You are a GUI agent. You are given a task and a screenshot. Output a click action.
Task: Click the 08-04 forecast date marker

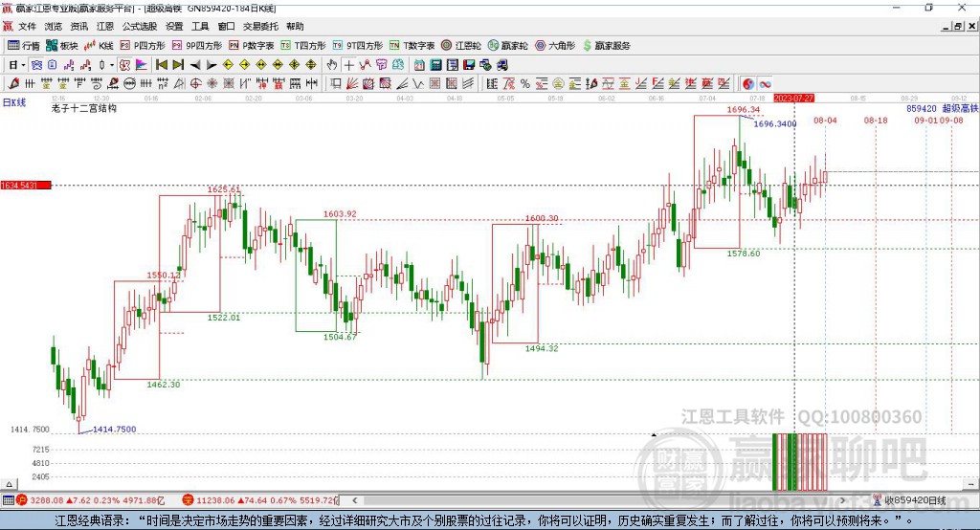(x=825, y=120)
